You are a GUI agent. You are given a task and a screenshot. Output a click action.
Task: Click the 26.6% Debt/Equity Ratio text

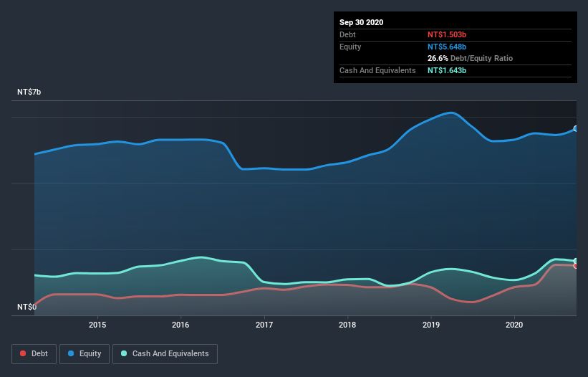(x=470, y=58)
